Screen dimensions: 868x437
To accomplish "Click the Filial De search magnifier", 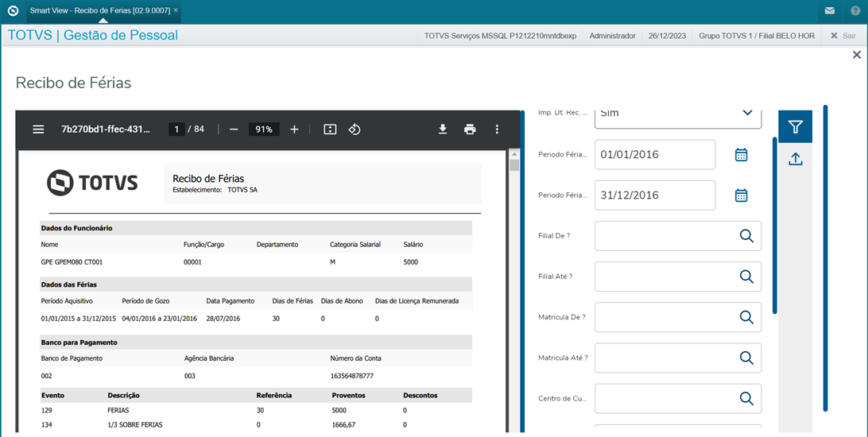I will point(746,236).
